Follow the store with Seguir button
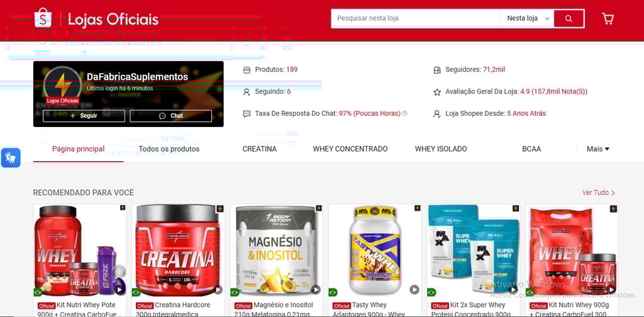This screenshot has width=644, height=317. (x=84, y=116)
